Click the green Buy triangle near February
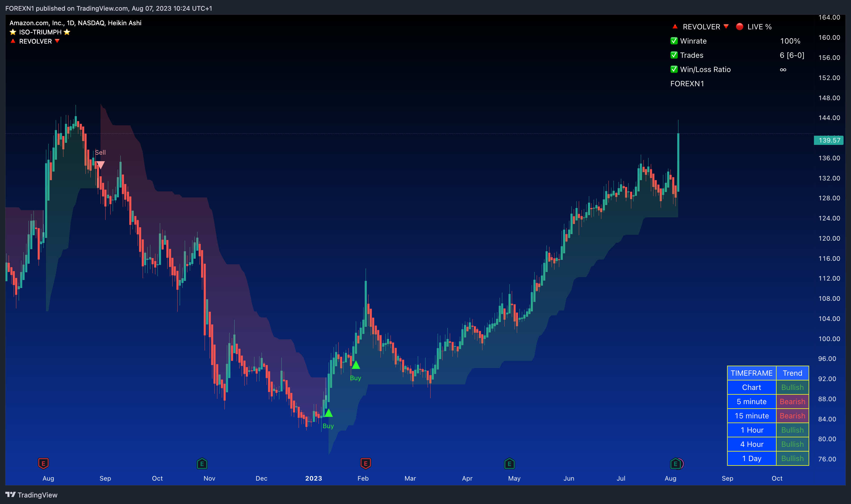The image size is (851, 504). (x=356, y=365)
